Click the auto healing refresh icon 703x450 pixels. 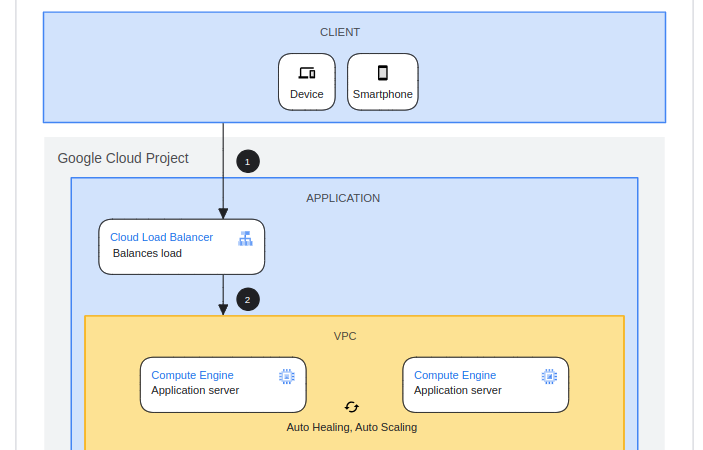[x=352, y=407]
